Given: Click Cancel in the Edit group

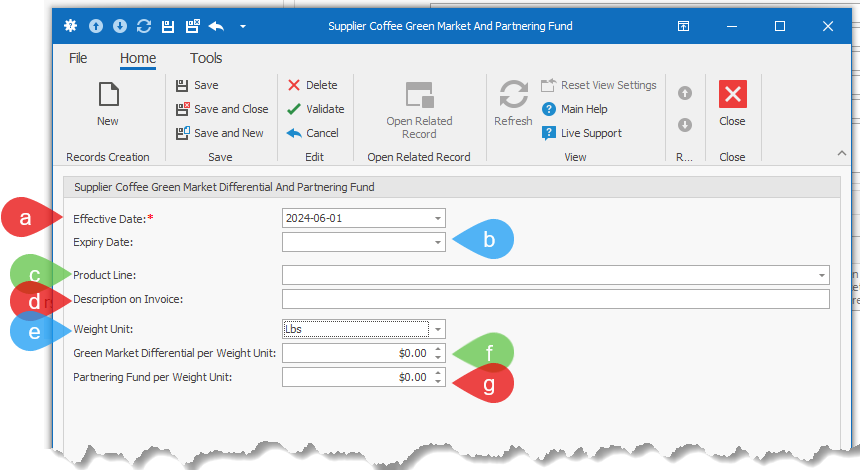Looking at the screenshot, I should [x=312, y=133].
